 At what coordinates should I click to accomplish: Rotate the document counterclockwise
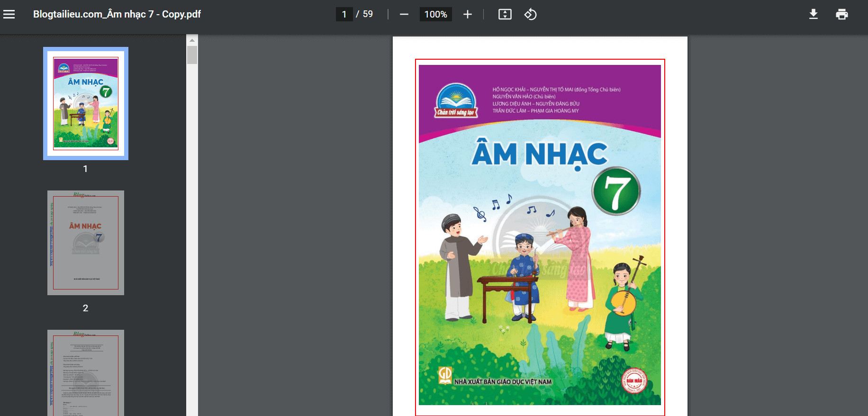[x=530, y=14]
